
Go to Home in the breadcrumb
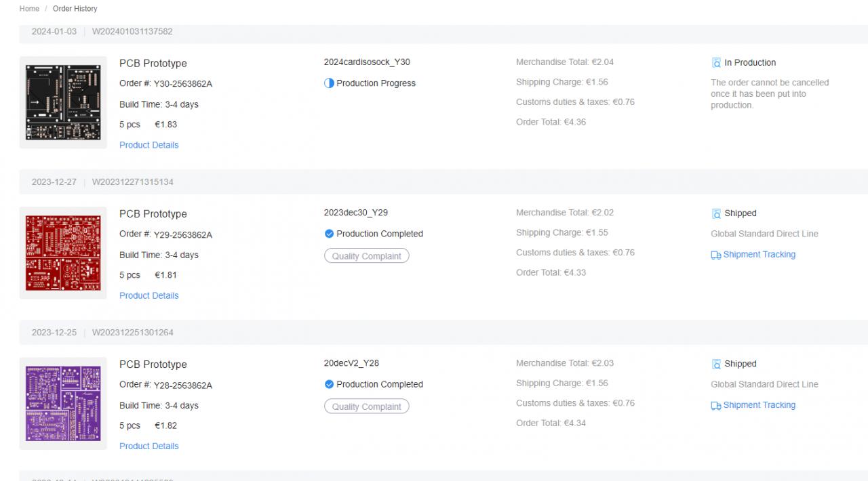click(x=29, y=9)
